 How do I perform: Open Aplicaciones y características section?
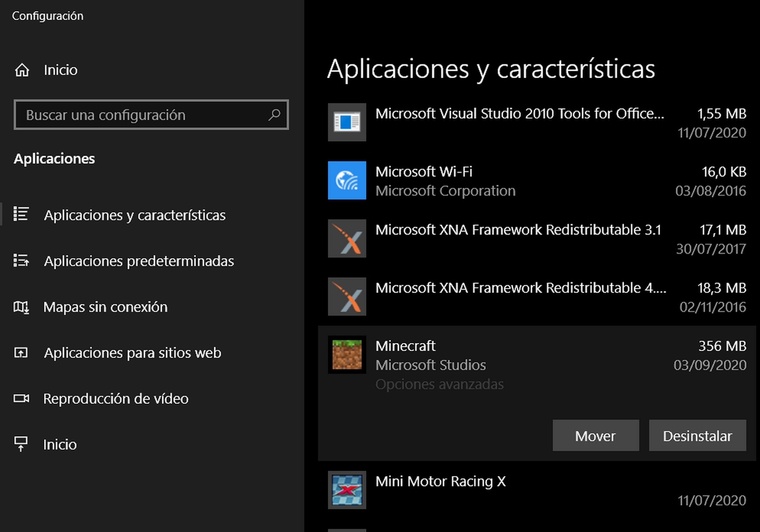[x=135, y=215]
